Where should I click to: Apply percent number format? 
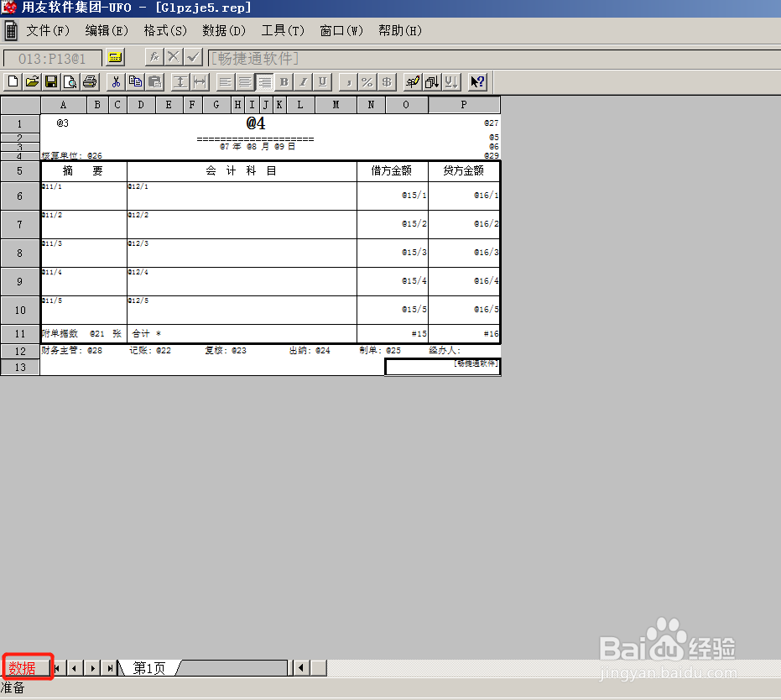tap(367, 81)
